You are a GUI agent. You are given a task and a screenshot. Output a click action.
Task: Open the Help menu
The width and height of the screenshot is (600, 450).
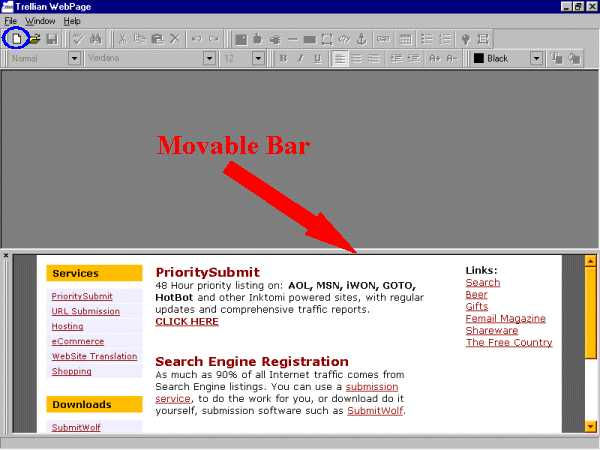pyautogui.click(x=72, y=21)
